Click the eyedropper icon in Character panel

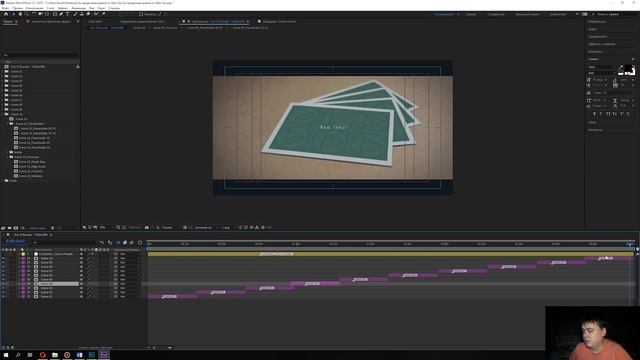[621, 67]
